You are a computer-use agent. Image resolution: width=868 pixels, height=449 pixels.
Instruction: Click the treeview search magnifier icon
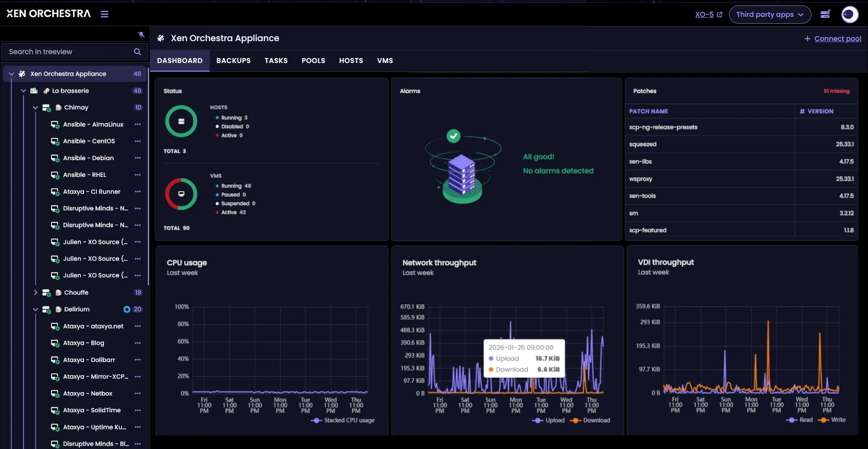[138, 52]
